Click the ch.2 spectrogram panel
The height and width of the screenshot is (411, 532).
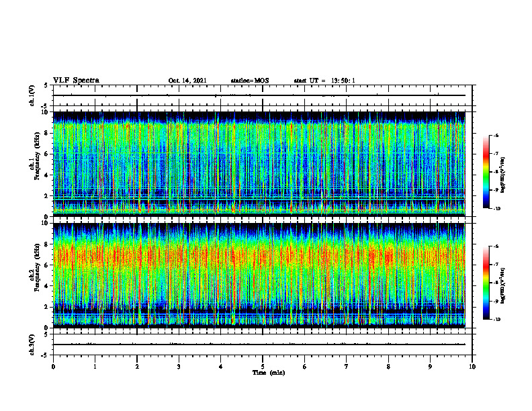259,275
